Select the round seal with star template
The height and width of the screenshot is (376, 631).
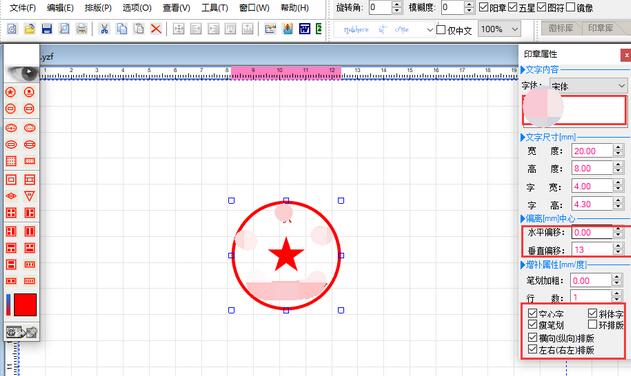click(x=10, y=92)
